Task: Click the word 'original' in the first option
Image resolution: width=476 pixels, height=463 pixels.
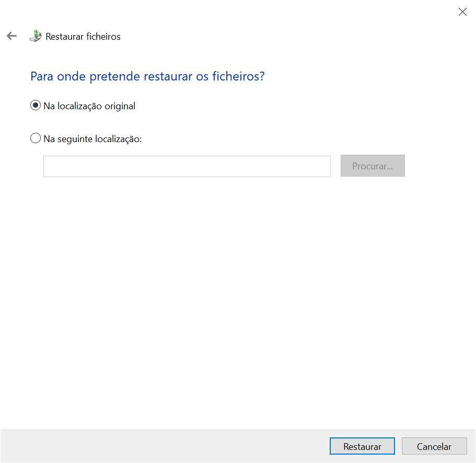Action: 120,106
